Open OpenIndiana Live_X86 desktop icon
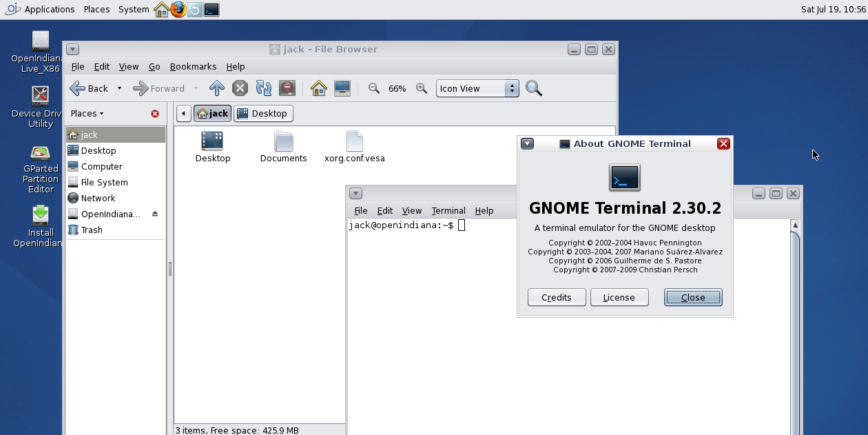Screen dimensions: 868x435 click(41, 52)
